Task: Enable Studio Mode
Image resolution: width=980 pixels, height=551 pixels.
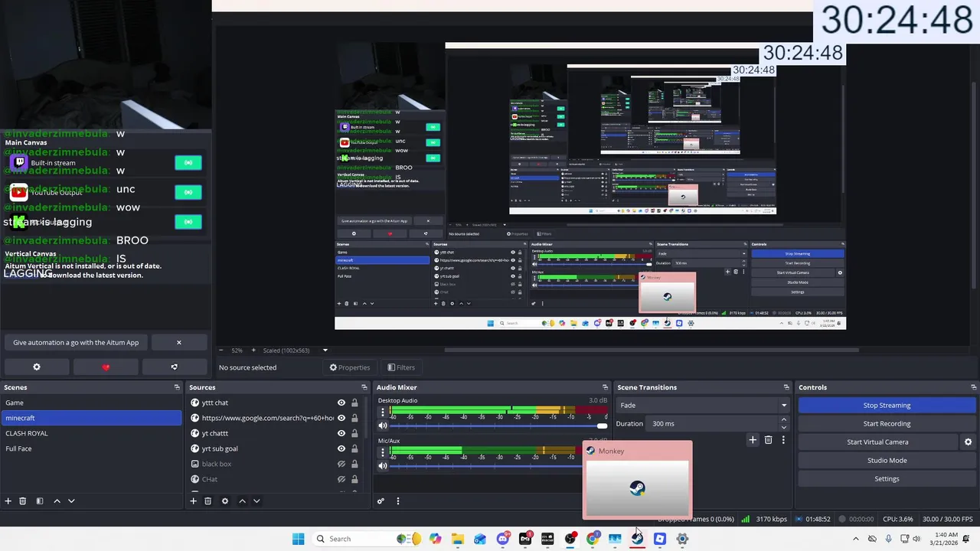Action: (887, 460)
